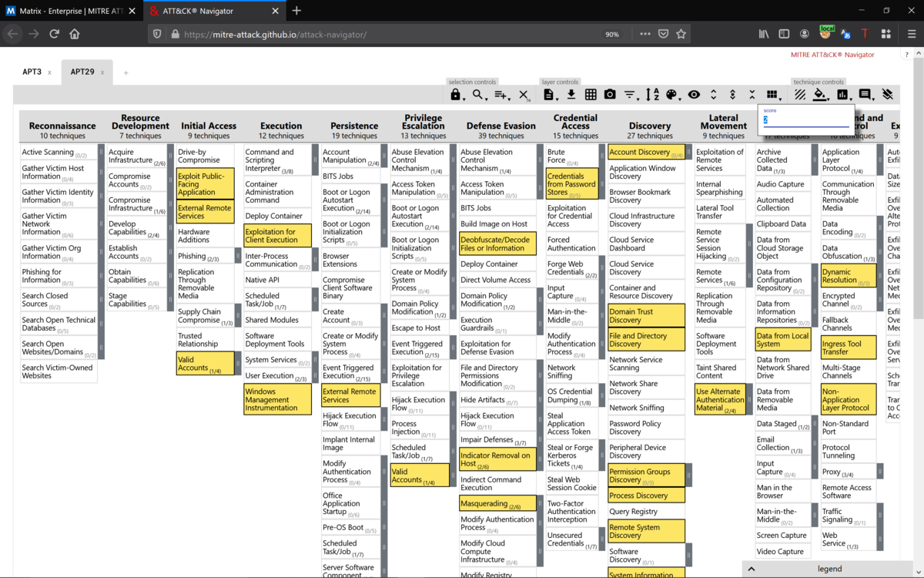
Task: Click the MITRE ATT&CK Navigator title link
Action: (832, 55)
